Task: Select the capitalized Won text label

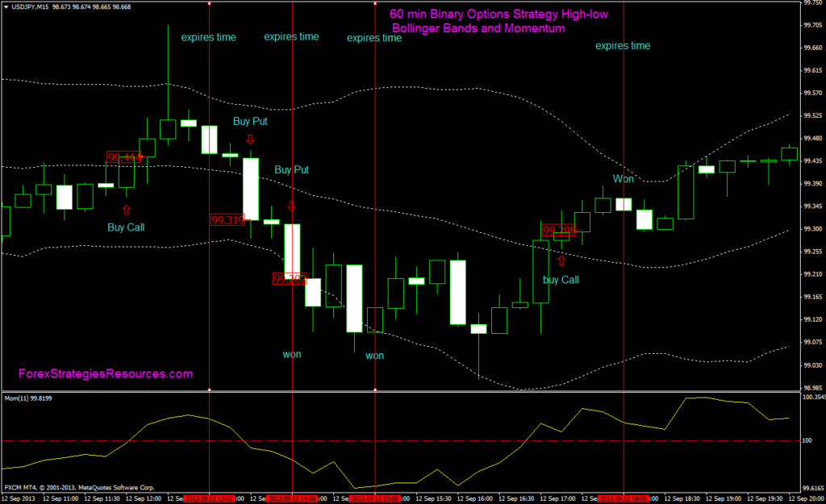Action: point(624,178)
